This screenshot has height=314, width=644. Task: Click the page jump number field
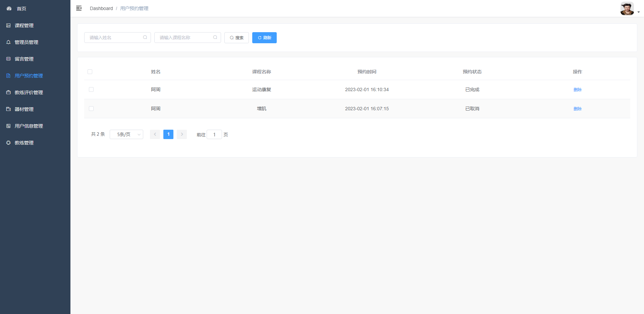click(214, 134)
